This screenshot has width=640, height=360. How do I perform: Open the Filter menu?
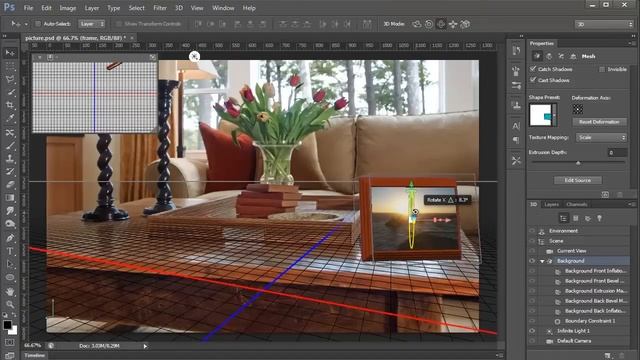click(x=160, y=8)
